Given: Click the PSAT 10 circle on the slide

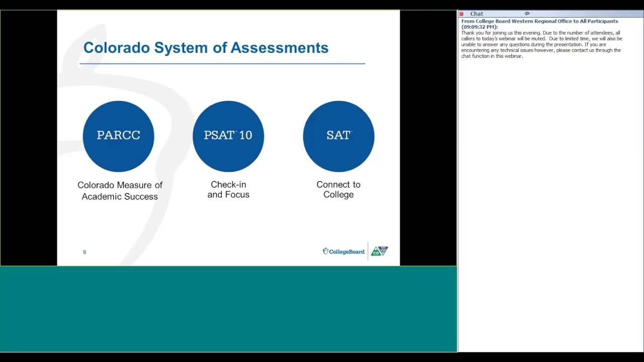Looking at the screenshot, I should pos(228,136).
